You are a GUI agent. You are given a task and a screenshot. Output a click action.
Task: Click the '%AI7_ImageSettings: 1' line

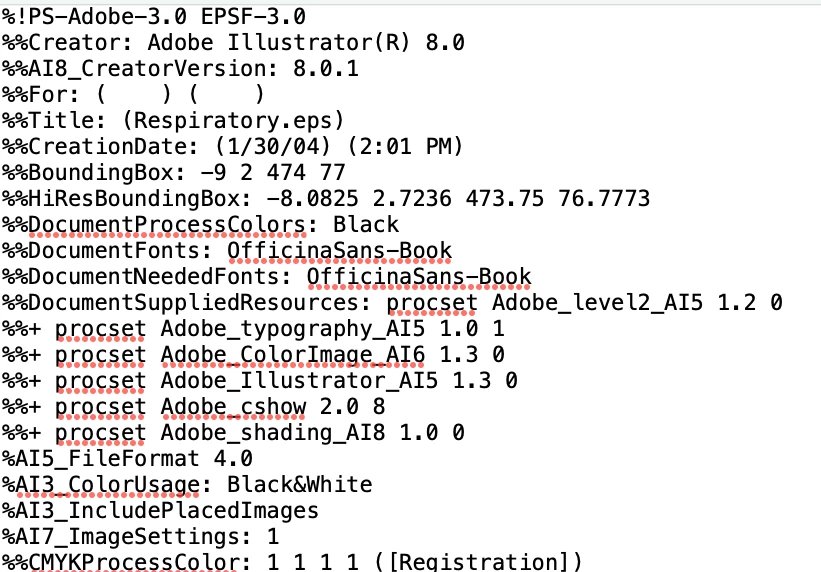140,537
